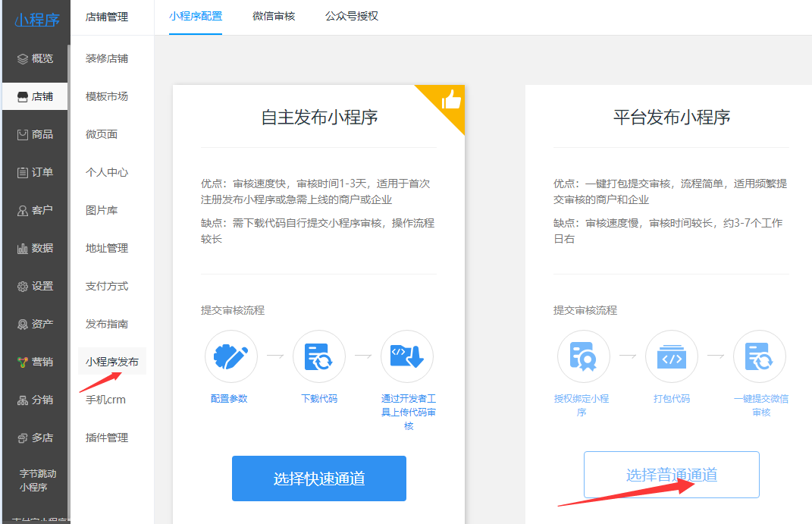Click the upload code via developer tool icon
Image resolution: width=812 pixels, height=524 pixels.
point(407,356)
